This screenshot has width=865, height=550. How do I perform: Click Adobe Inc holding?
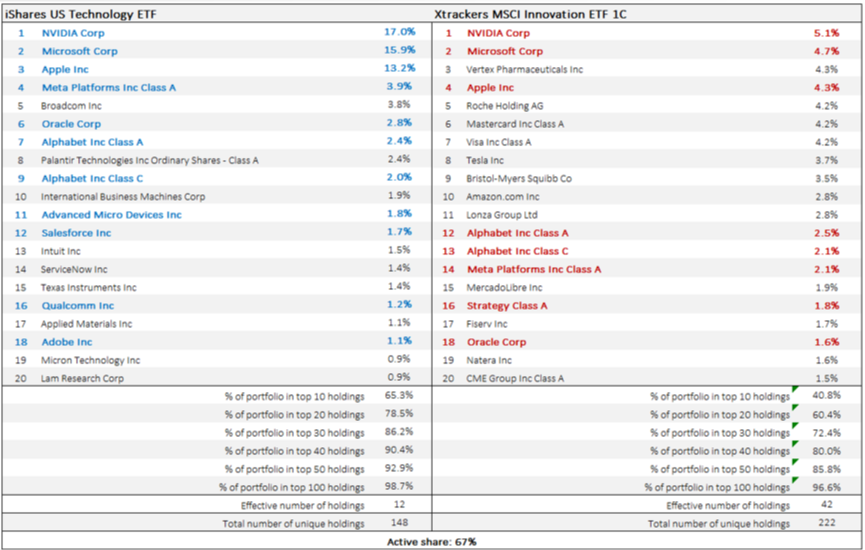click(x=67, y=342)
